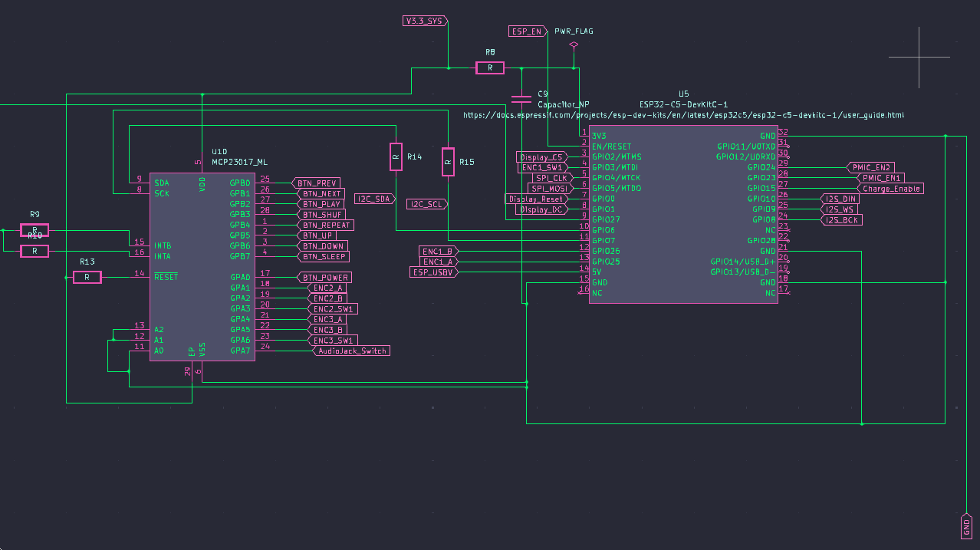The width and height of the screenshot is (980, 550).
Task: Select the R13 resistor symbol
Action: (x=87, y=277)
